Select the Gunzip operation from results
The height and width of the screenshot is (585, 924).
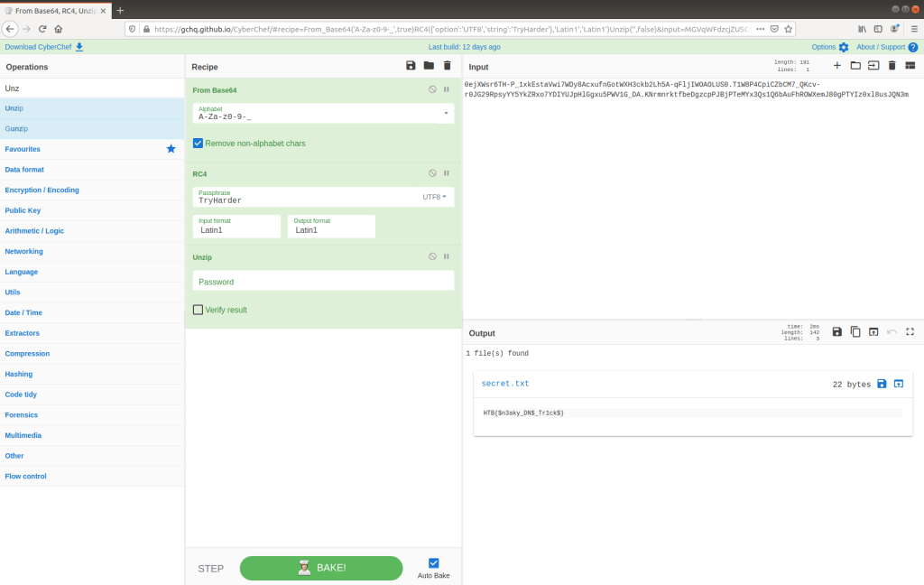[16, 128]
